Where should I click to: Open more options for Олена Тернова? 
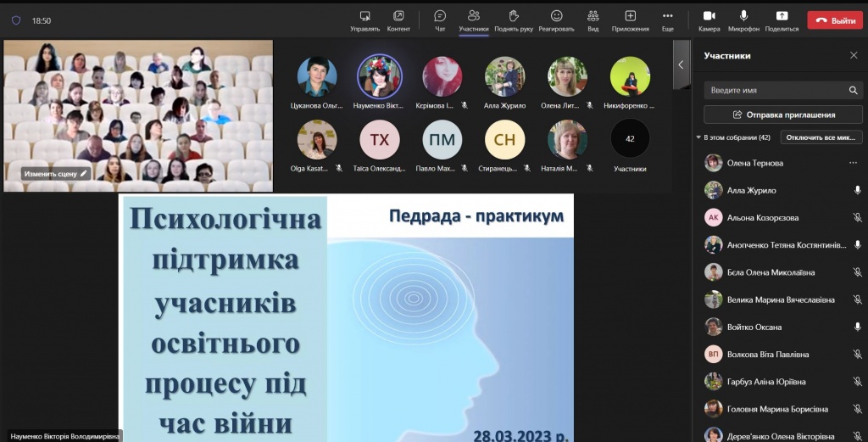pos(853,163)
